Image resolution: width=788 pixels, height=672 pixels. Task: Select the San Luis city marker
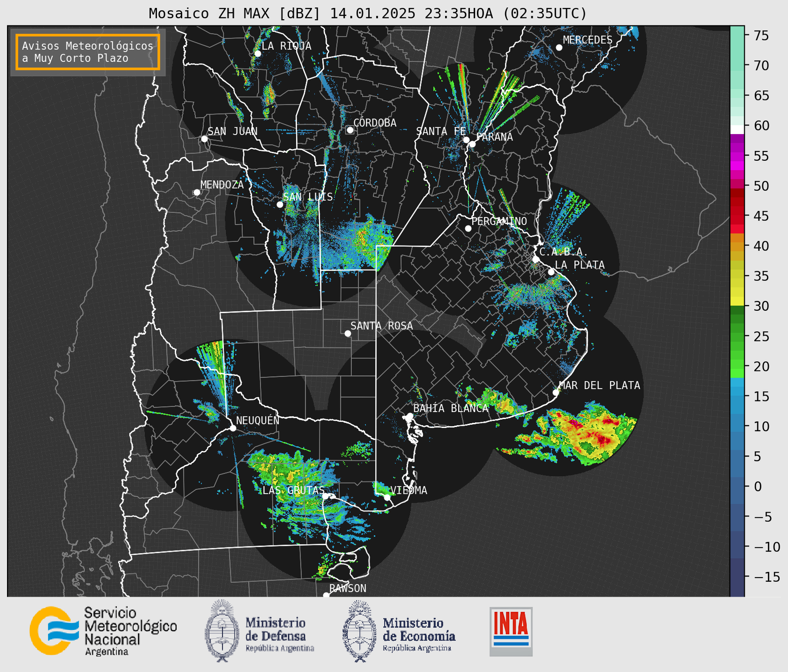pos(280,205)
